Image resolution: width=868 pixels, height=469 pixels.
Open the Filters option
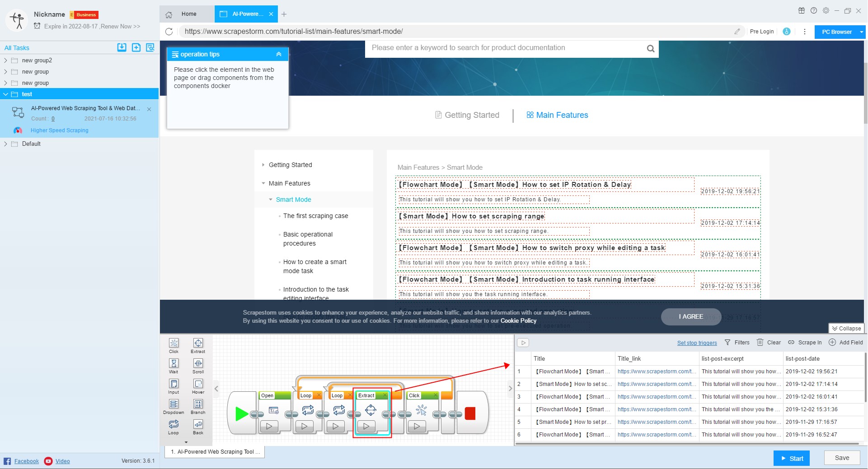(737, 343)
